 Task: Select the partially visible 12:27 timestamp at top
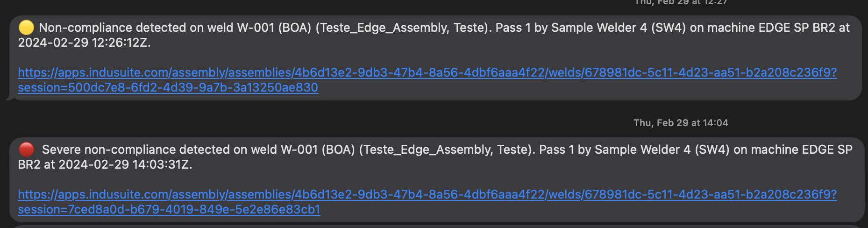pos(681,2)
